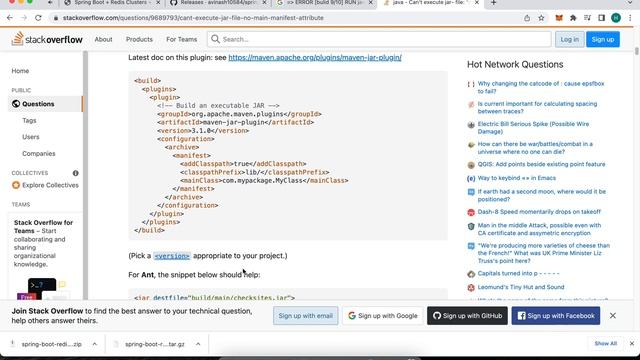
Task: Open Users in the sidebar
Action: [31, 137]
